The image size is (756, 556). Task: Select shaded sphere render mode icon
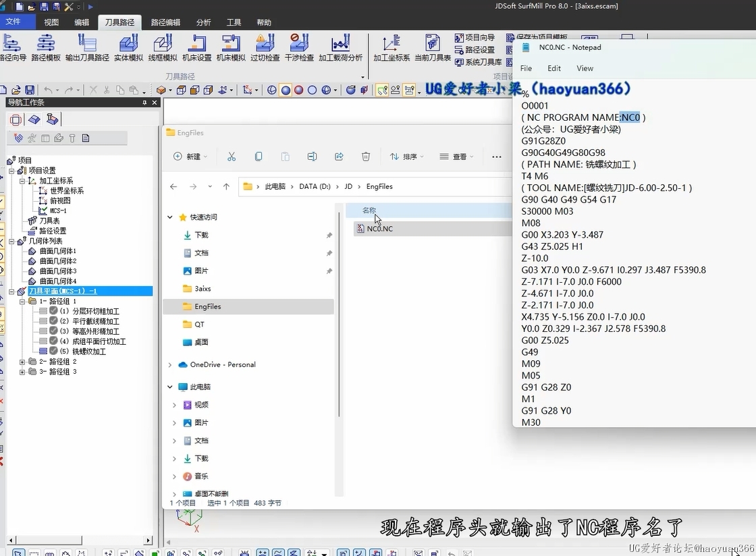point(286,90)
